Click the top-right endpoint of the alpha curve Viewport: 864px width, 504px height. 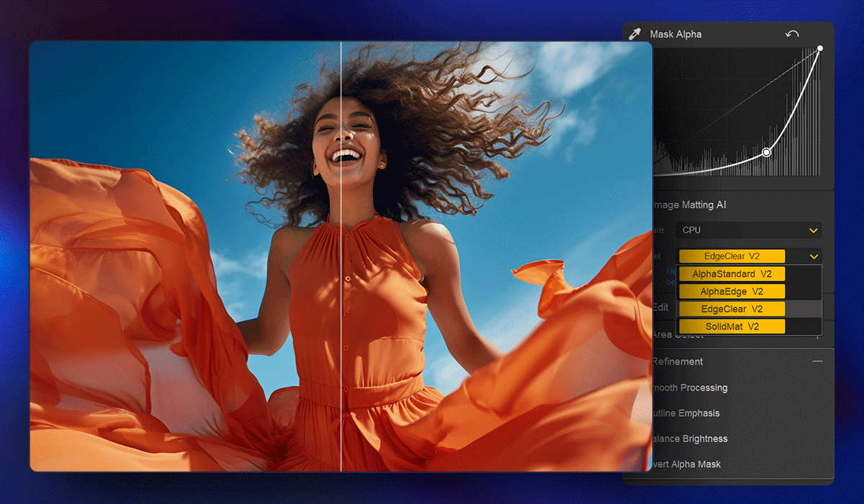[x=820, y=48]
